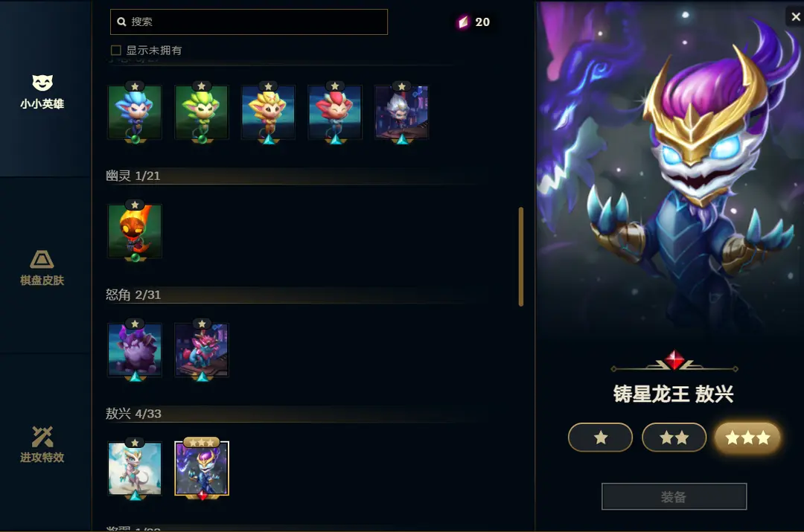Image resolution: width=804 pixels, height=532 pixels.
Task: Choose the purple furry 怒角 legend
Action: click(x=135, y=350)
